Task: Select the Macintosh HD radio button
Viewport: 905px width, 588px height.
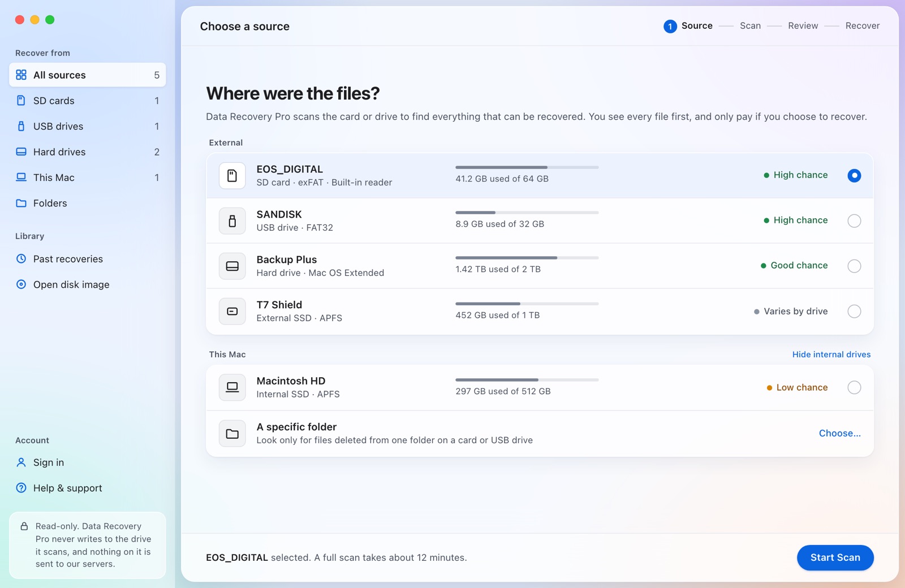Action: pos(854,387)
